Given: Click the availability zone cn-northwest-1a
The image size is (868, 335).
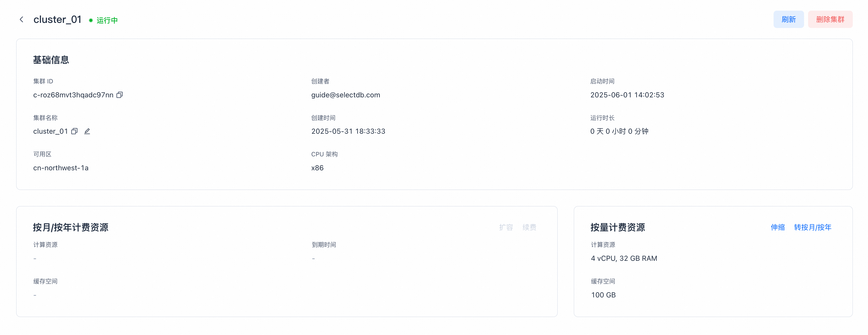Looking at the screenshot, I should click(x=61, y=168).
